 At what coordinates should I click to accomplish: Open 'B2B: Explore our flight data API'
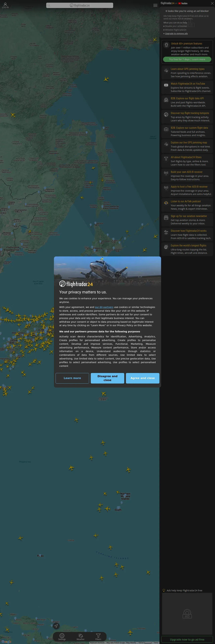187,98
